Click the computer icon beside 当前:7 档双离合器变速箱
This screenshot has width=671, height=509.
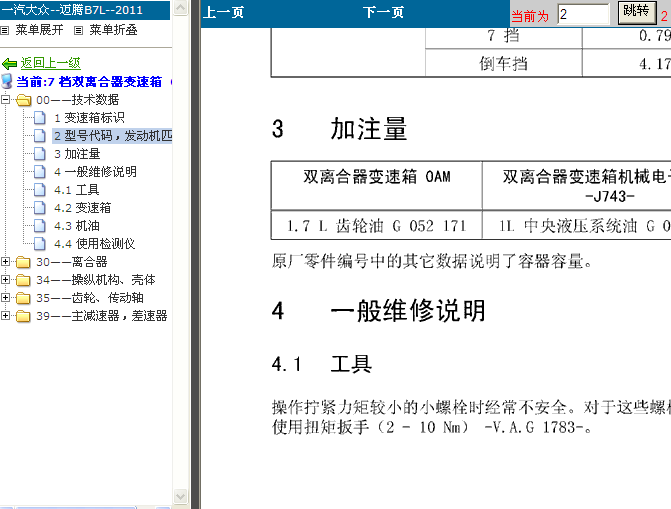[7, 81]
